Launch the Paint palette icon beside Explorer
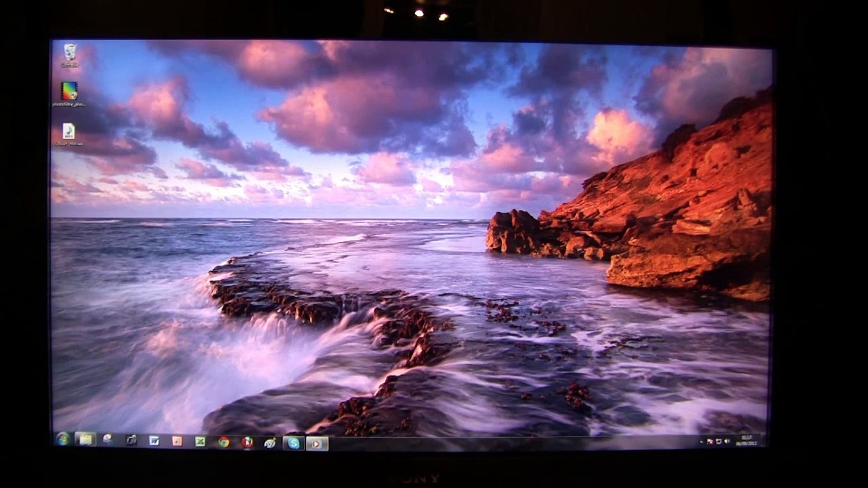 pyautogui.click(x=107, y=440)
